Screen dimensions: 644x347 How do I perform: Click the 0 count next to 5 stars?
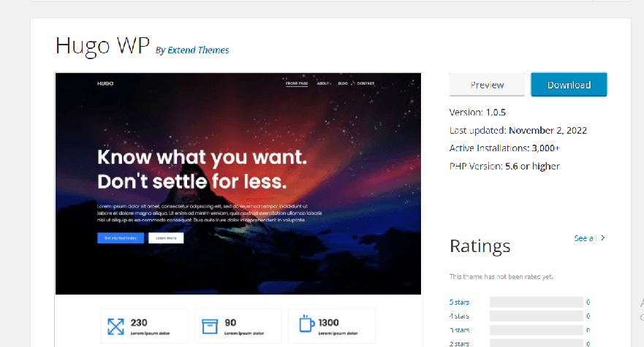[588, 302]
